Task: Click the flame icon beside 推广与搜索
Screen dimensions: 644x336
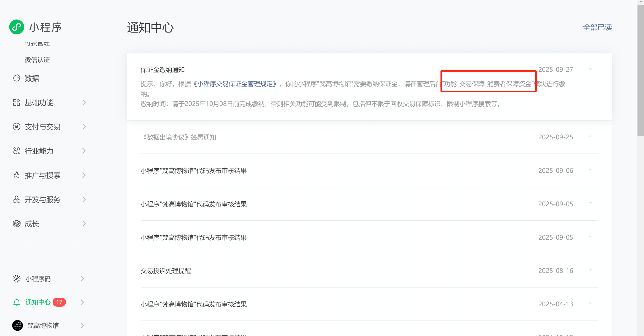Action: [x=16, y=175]
